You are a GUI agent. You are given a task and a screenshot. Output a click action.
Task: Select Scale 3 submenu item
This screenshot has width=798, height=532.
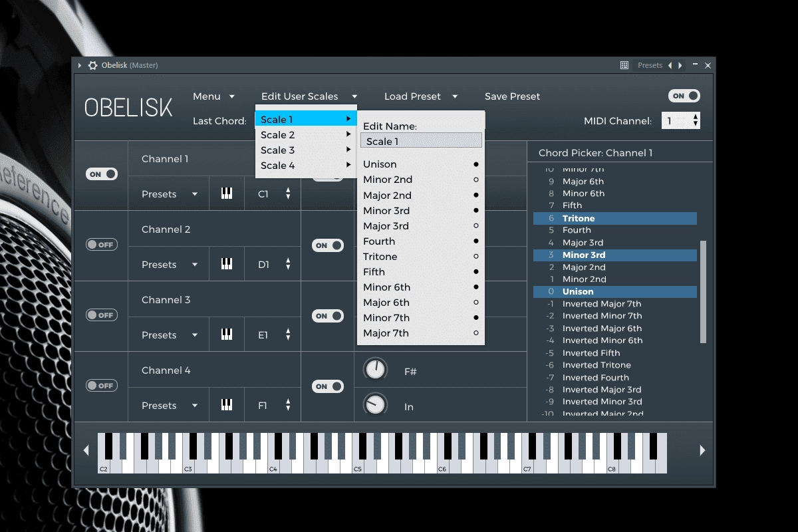tap(306, 150)
